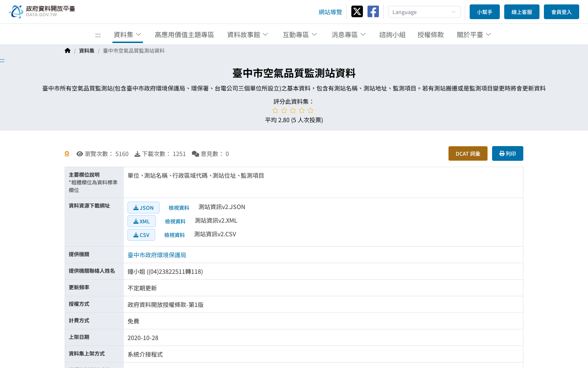Open the Facebook social icon

373,11
